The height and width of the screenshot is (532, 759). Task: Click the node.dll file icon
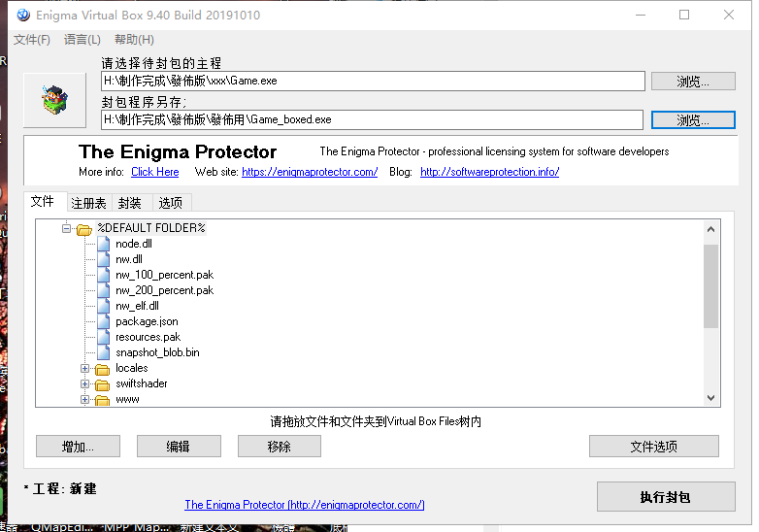pos(103,244)
